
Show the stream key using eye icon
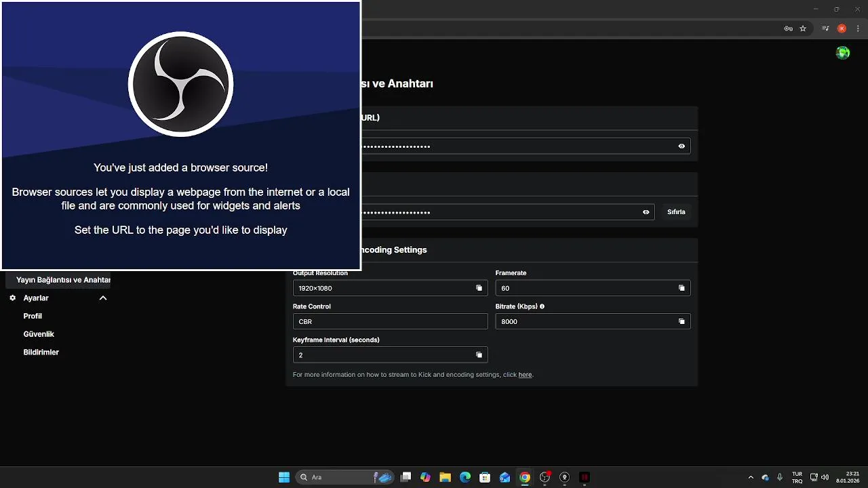coord(646,212)
